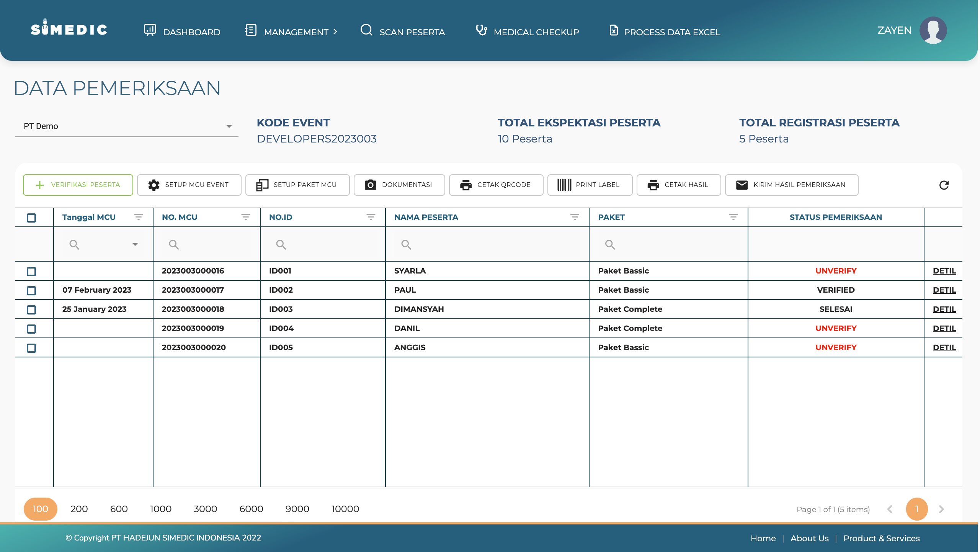Viewport: 980px width, 552px height.
Task: Click the filter icon on the PAKET column
Action: [733, 217]
